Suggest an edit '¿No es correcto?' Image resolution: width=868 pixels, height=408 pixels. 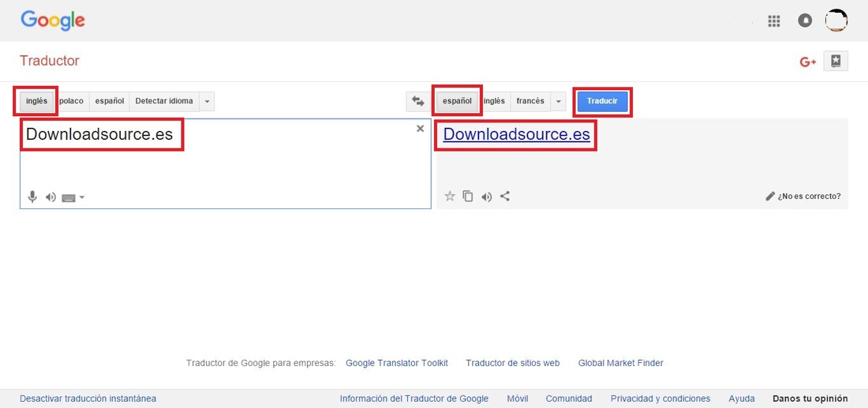tap(803, 196)
